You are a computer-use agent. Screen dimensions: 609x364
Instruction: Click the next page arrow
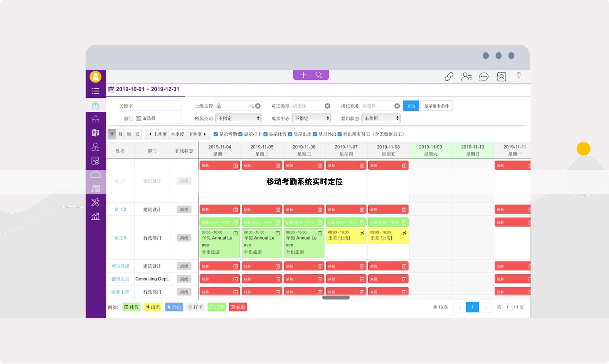point(485,307)
